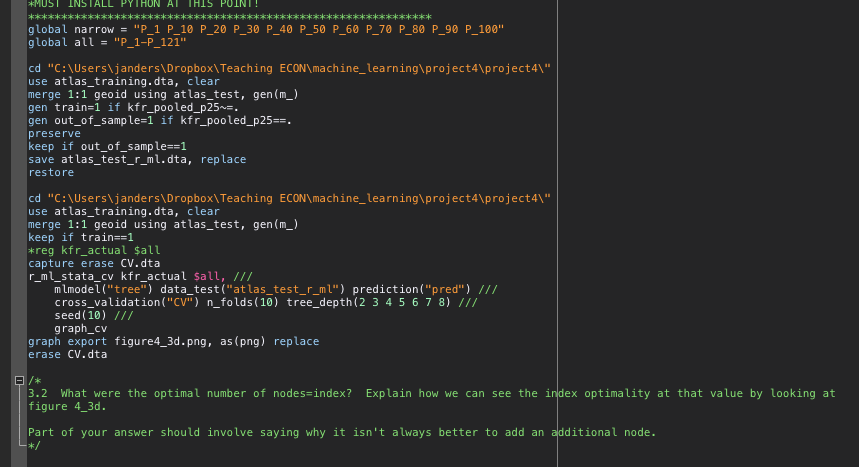859x467 pixels.
Task: Click the closing '*/' comment marker
Action: tap(34, 446)
